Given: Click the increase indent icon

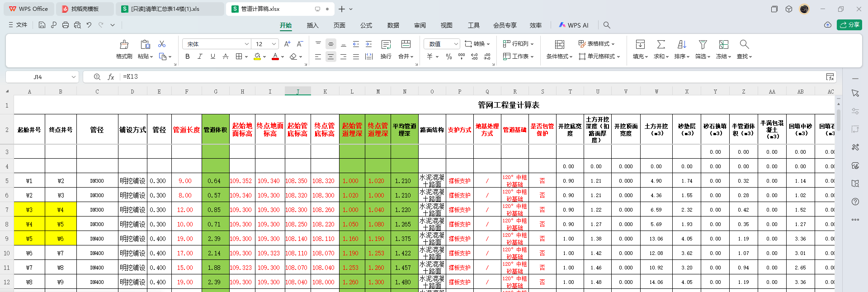Looking at the screenshot, I should point(368,44).
